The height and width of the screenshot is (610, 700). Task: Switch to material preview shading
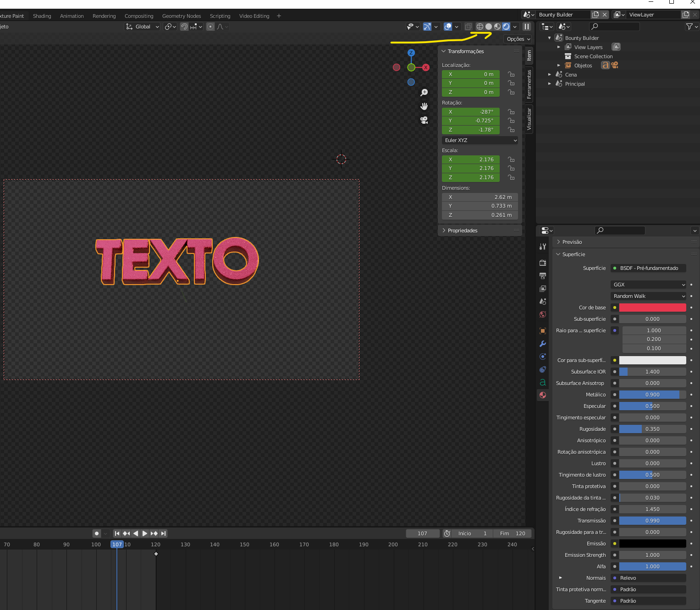(x=497, y=27)
